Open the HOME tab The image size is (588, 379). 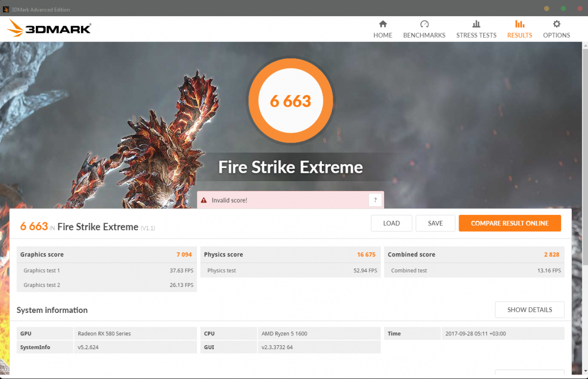(x=383, y=29)
